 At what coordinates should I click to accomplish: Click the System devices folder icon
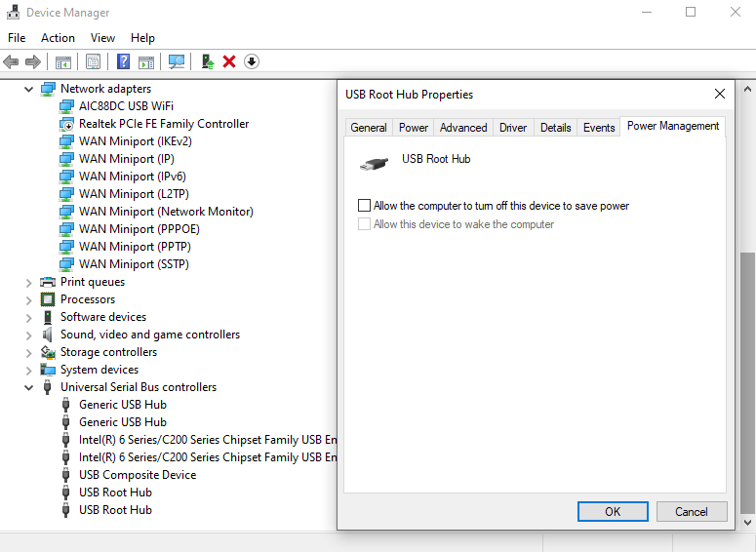(48, 370)
